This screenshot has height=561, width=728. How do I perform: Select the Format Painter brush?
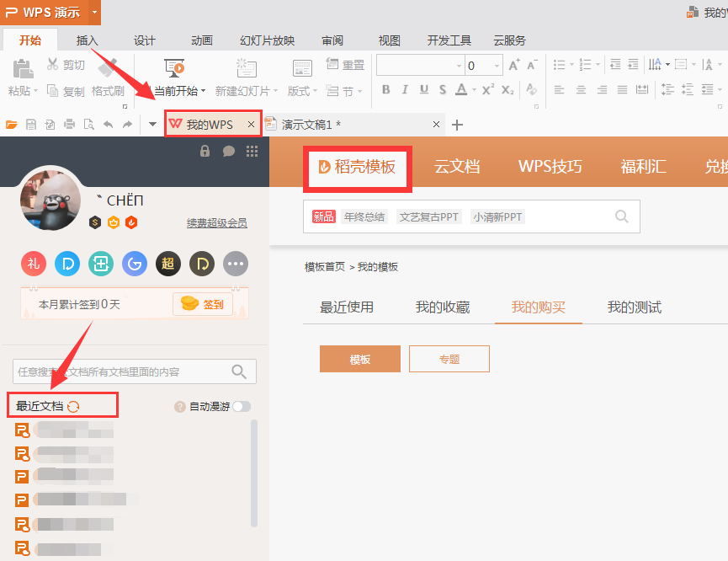coord(108,68)
